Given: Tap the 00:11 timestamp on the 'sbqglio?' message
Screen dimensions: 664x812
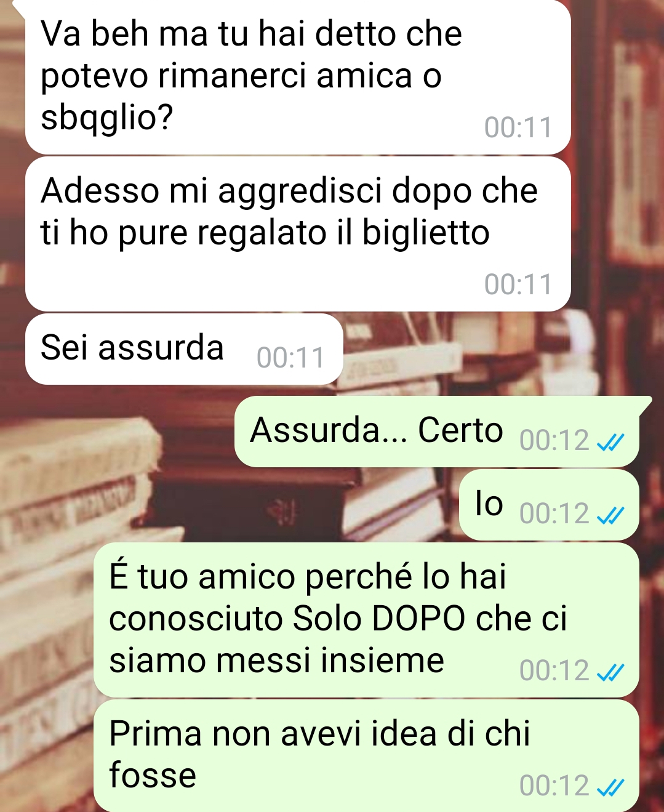Looking at the screenshot, I should tap(518, 127).
